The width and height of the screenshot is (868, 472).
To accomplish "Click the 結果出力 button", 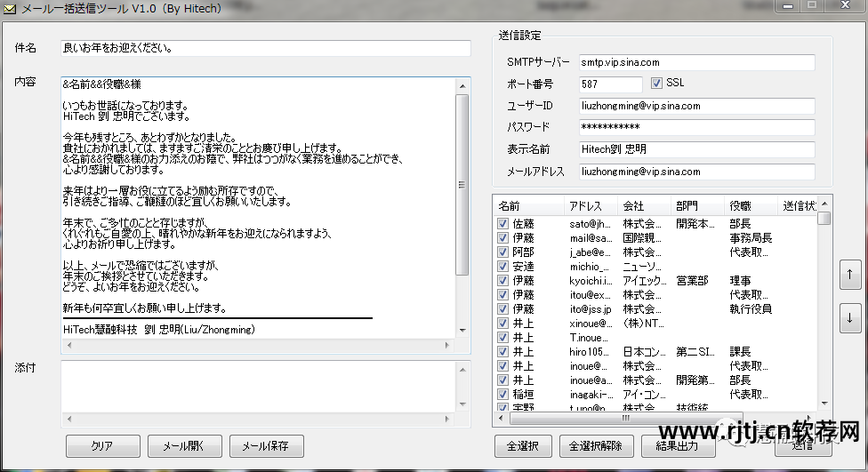I will 678,446.
